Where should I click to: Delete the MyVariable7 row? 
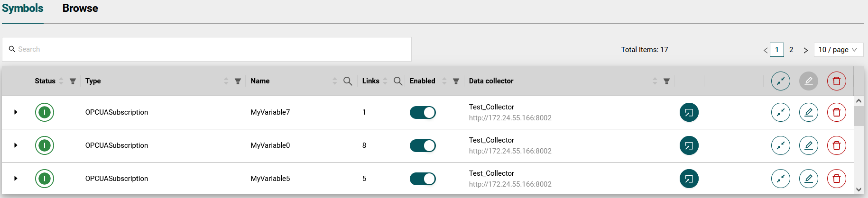coord(836,112)
